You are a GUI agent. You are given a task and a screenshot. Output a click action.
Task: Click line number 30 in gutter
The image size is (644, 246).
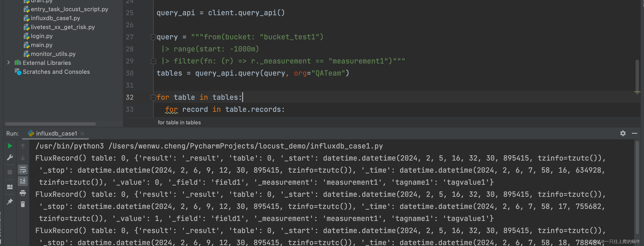129,73
